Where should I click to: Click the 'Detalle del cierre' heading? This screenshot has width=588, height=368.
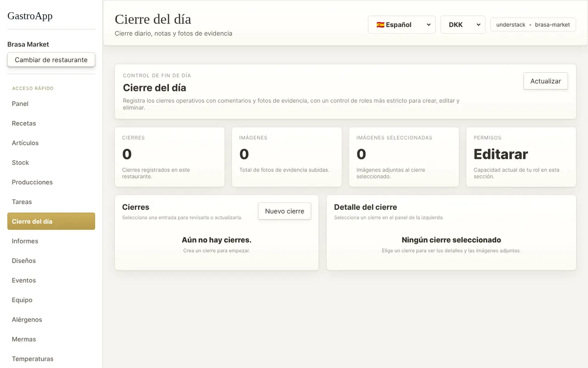(365, 207)
